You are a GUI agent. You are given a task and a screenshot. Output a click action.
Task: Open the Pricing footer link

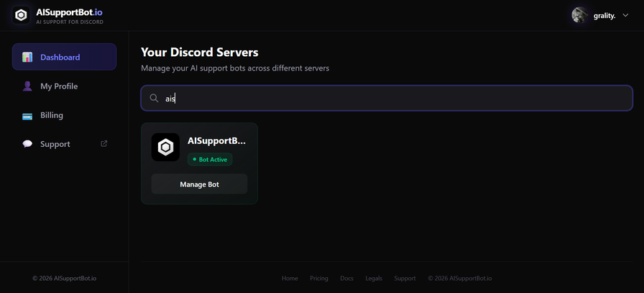coord(319,278)
